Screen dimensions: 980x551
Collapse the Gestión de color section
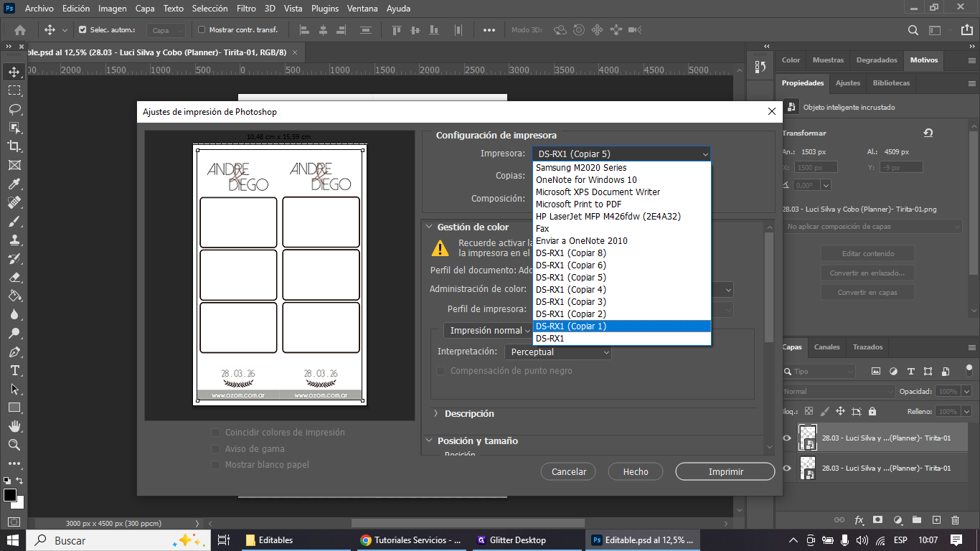(x=430, y=227)
